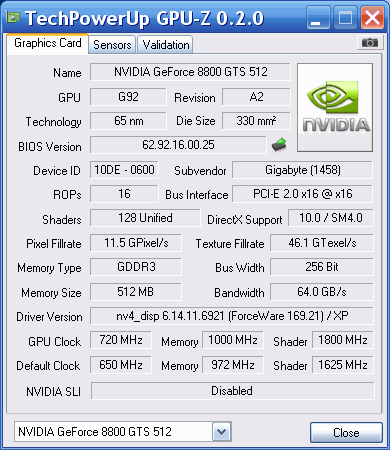Click the default Memory clock 972 MHz
Viewport: 390px width, 450px height.
pos(233,365)
